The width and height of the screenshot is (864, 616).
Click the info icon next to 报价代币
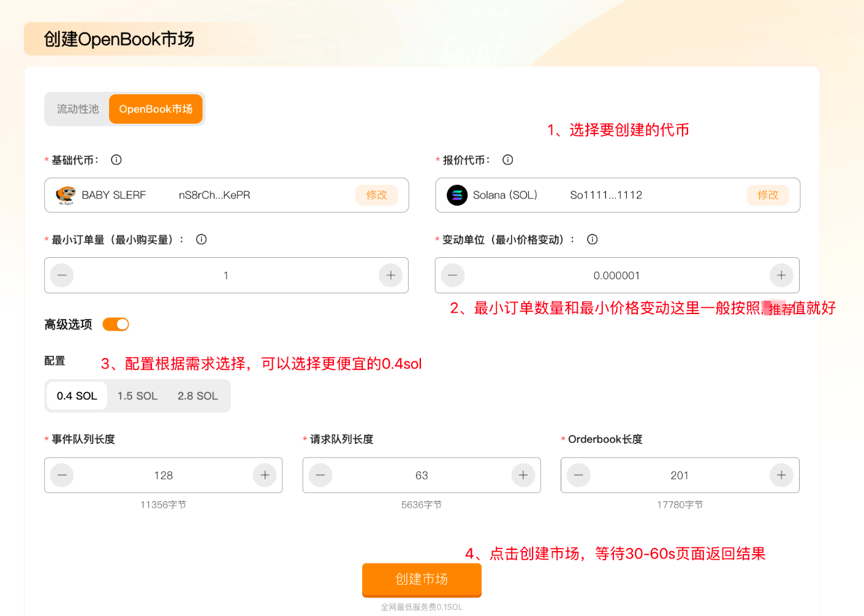point(508,160)
